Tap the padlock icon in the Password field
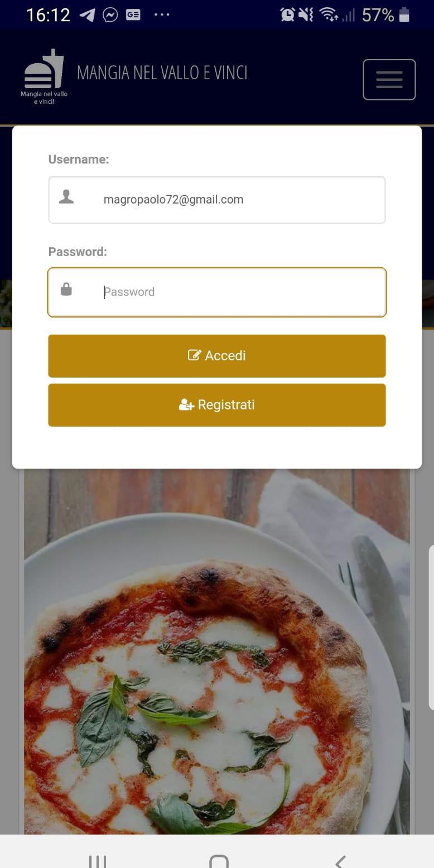 point(66,289)
